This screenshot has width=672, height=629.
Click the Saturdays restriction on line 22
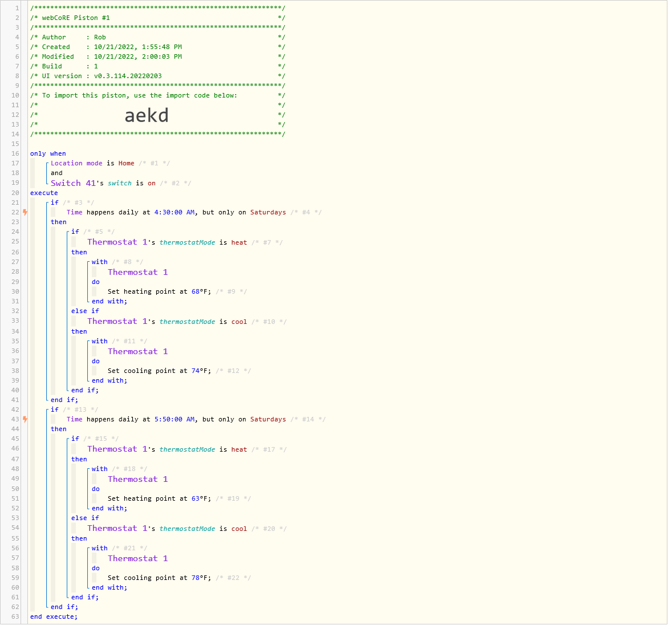[x=268, y=212]
